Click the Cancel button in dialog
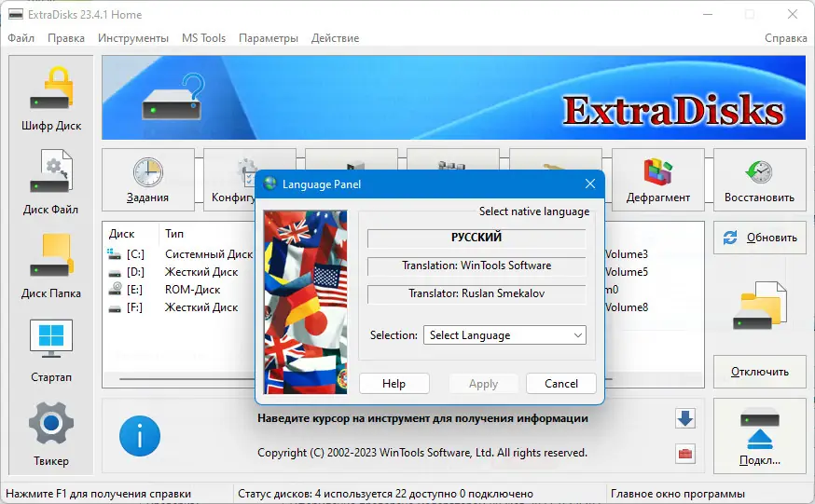815x504 pixels. coord(560,384)
